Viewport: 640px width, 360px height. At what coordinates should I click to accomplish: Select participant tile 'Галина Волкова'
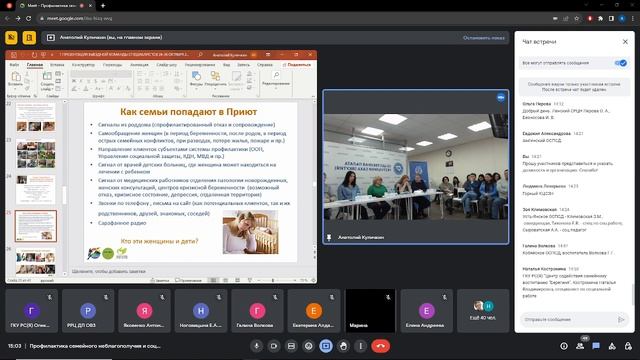257,311
